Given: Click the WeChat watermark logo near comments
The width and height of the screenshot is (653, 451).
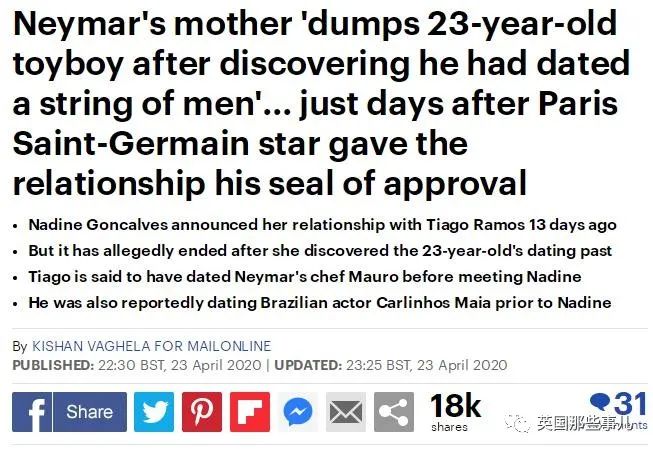Looking at the screenshot, I should tap(519, 423).
